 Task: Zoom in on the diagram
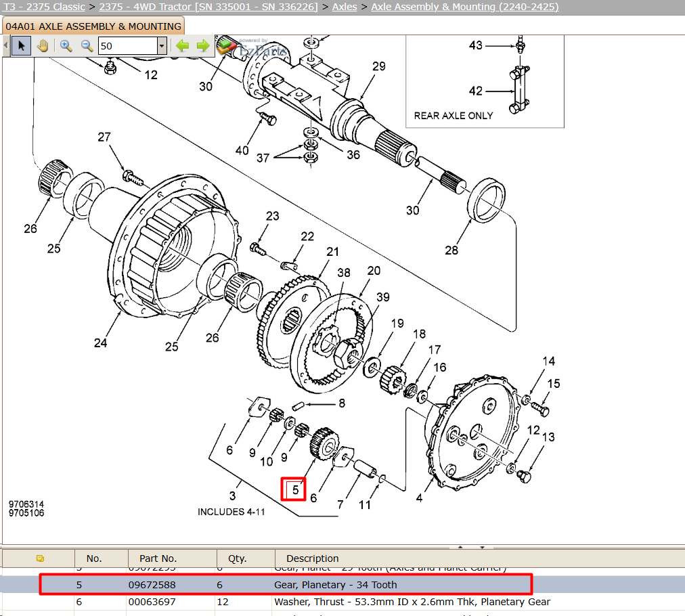(66, 46)
